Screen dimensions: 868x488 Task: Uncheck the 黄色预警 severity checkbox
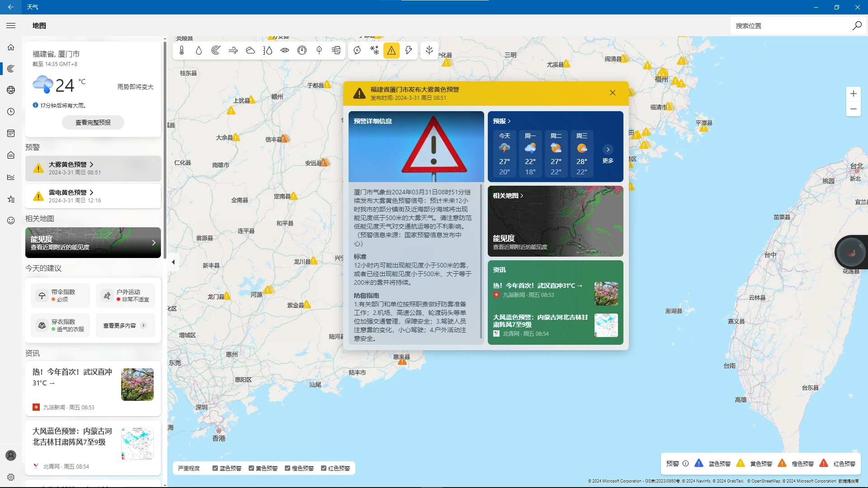pos(251,468)
